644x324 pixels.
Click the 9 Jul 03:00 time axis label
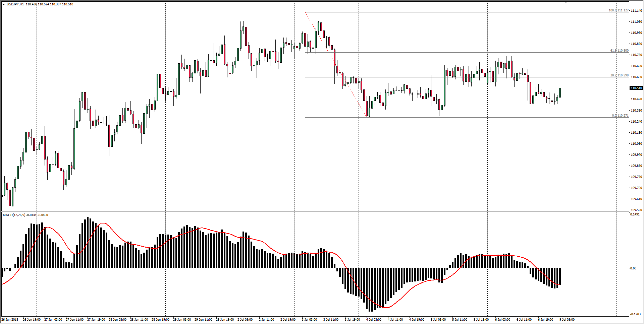click(x=567, y=320)
